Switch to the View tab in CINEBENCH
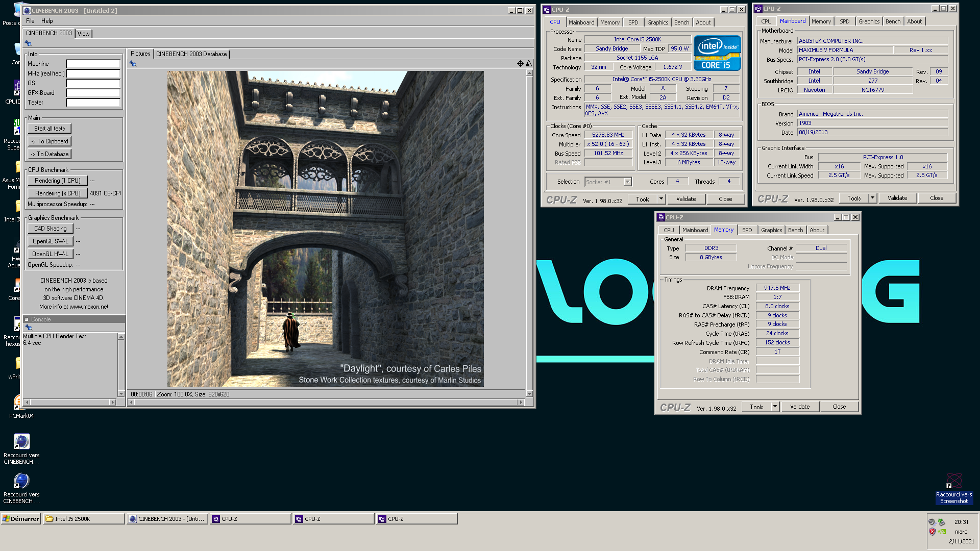The height and width of the screenshot is (551, 980). (83, 34)
